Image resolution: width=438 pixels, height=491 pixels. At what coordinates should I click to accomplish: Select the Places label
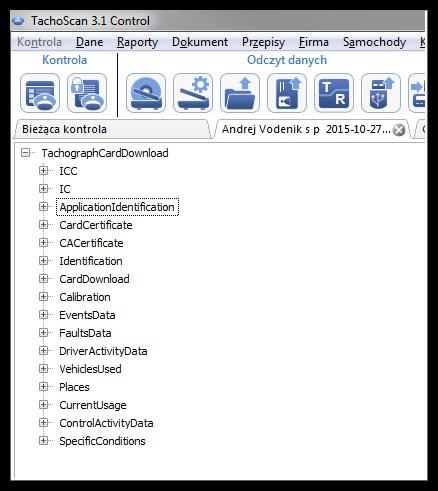point(74,387)
